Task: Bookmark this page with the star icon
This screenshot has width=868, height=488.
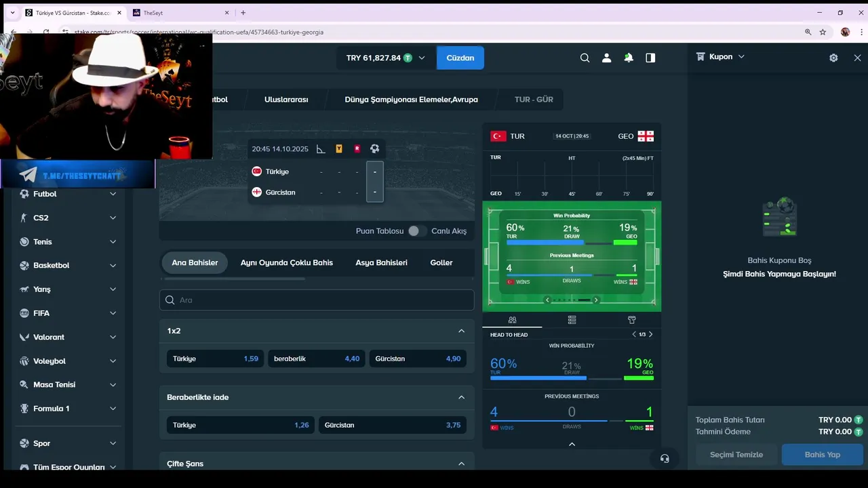Action: [823, 32]
